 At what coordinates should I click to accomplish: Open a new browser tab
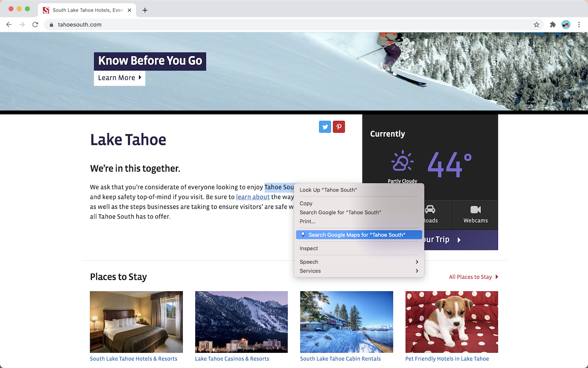coord(145,10)
